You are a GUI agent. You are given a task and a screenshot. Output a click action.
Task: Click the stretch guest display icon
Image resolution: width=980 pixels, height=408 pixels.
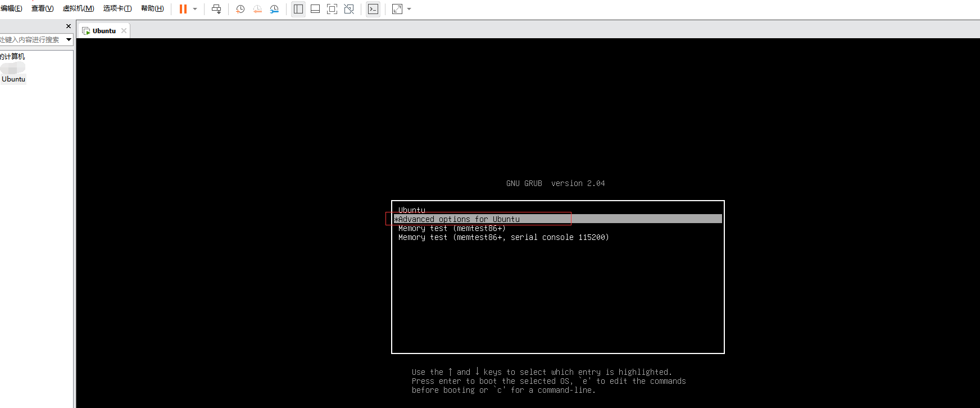pos(397,9)
